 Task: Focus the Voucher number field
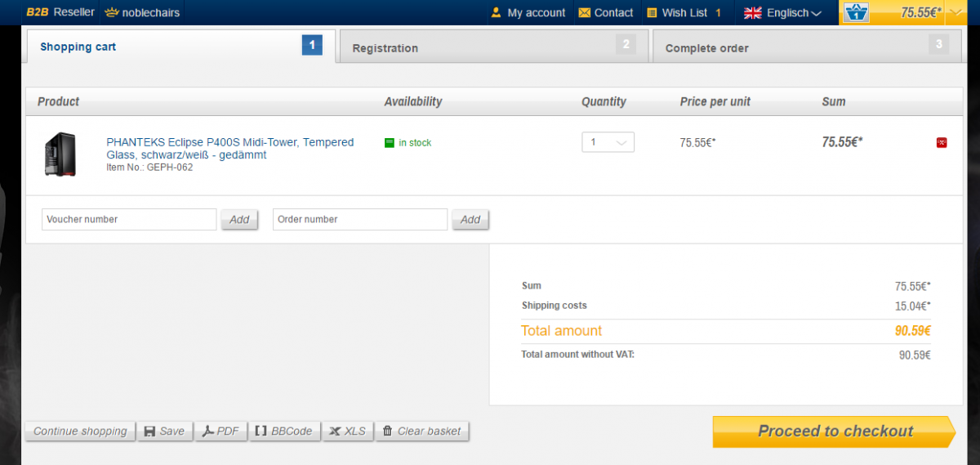tap(129, 219)
